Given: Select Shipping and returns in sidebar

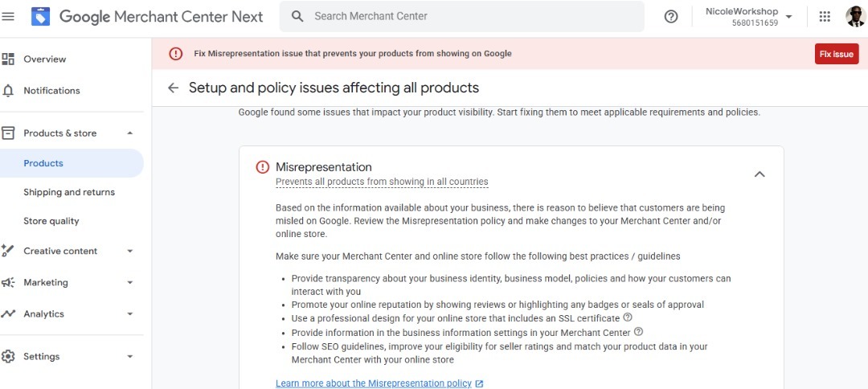Looking at the screenshot, I should 69,192.
